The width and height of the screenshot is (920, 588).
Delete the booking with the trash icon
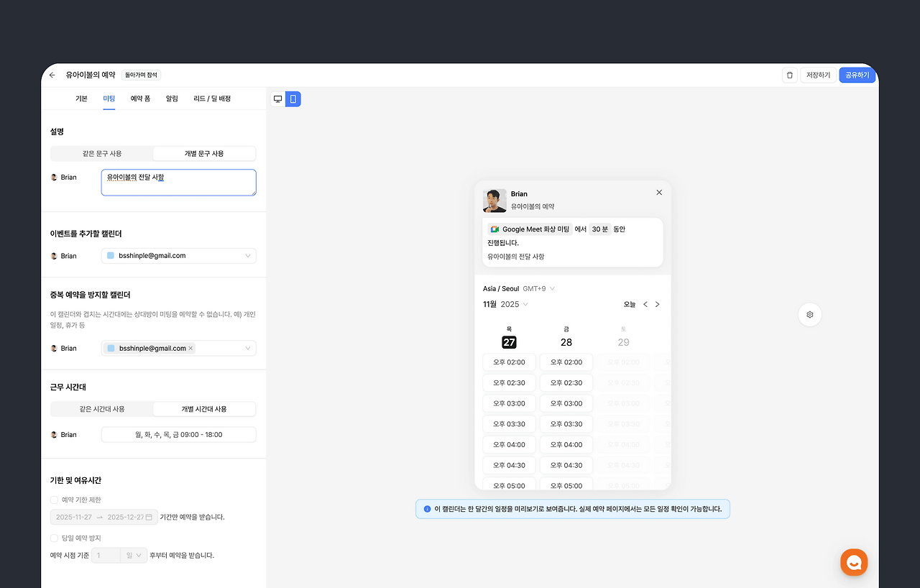coord(790,75)
